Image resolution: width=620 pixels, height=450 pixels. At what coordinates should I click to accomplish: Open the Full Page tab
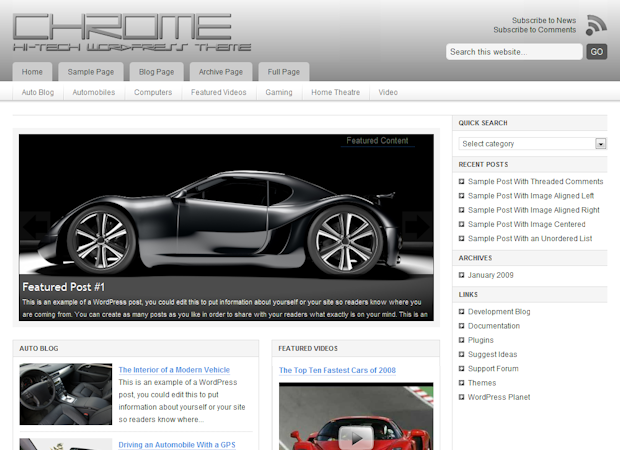point(284,72)
